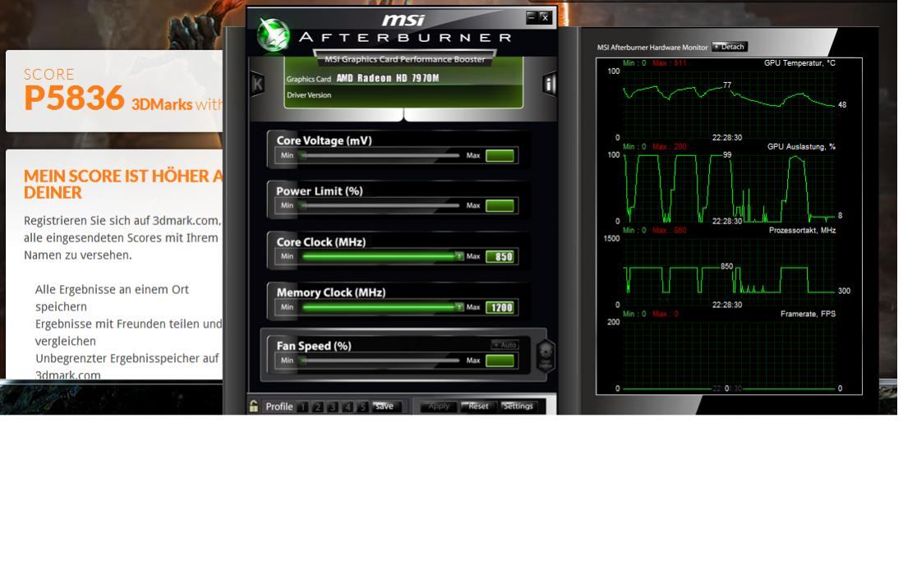Image resolution: width=903 pixels, height=588 pixels.
Task: Select profile slot 4
Action: (x=348, y=407)
